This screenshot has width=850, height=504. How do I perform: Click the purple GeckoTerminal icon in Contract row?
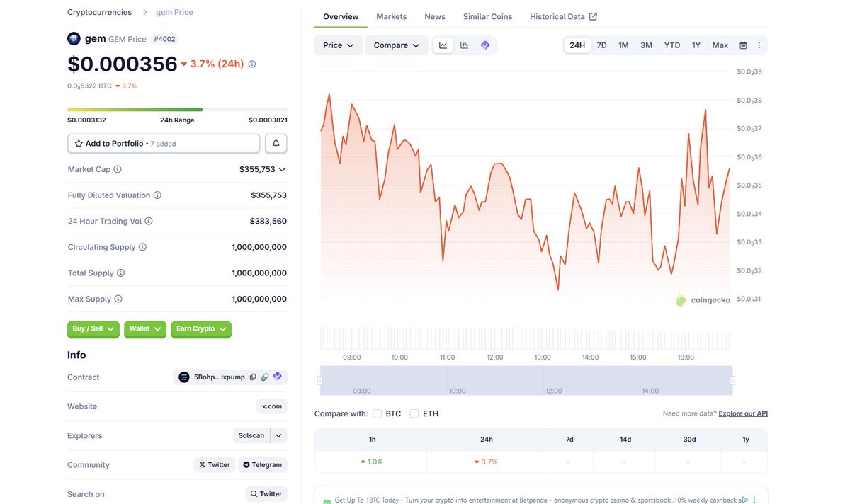pyautogui.click(x=278, y=377)
